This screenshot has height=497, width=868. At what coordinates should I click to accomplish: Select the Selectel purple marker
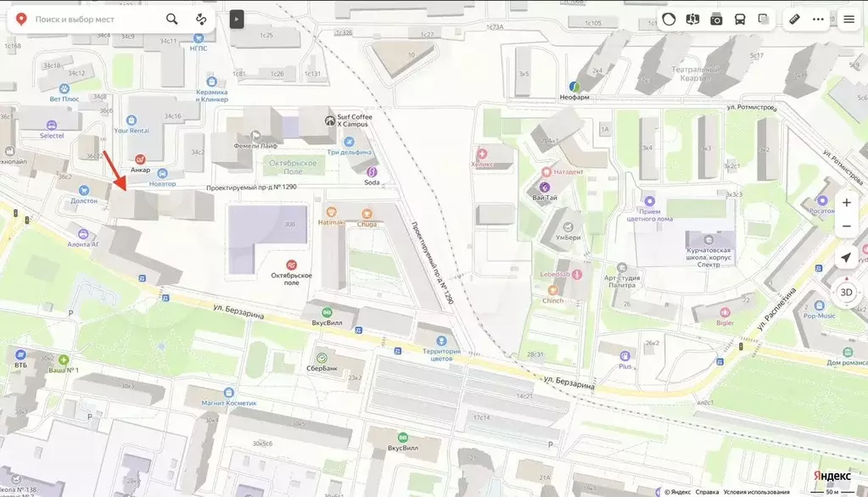tap(52, 125)
